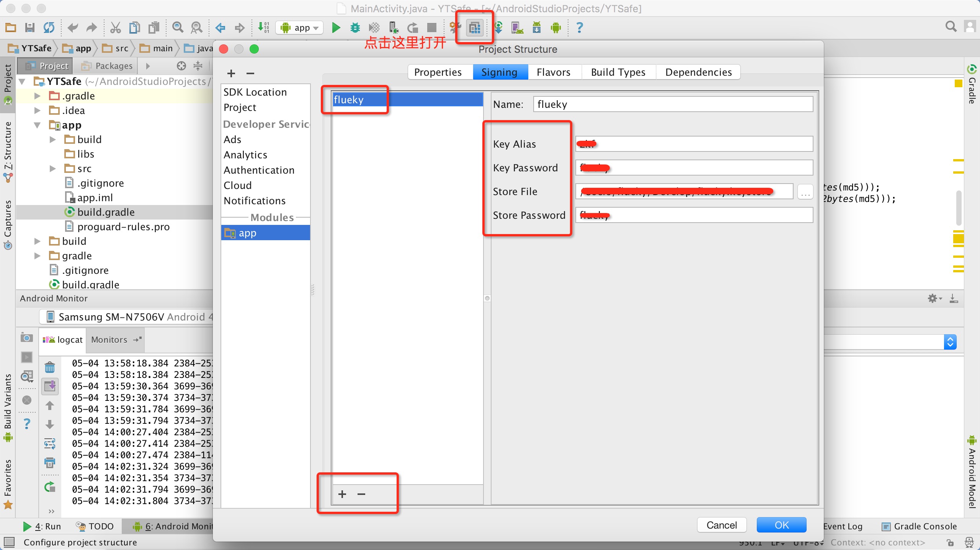The image size is (980, 550).
Task: Click the Find magnifier icon
Action: [178, 28]
